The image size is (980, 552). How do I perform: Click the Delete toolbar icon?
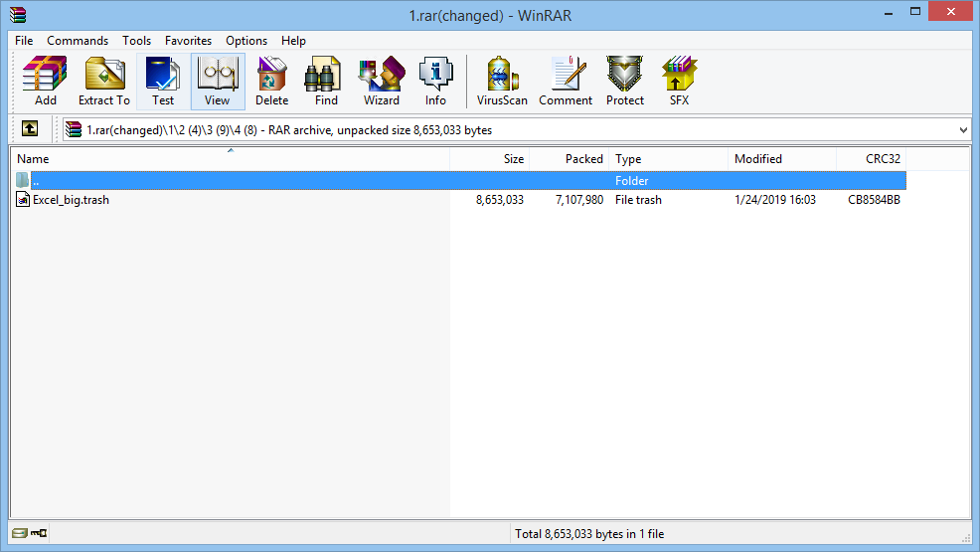point(272,82)
